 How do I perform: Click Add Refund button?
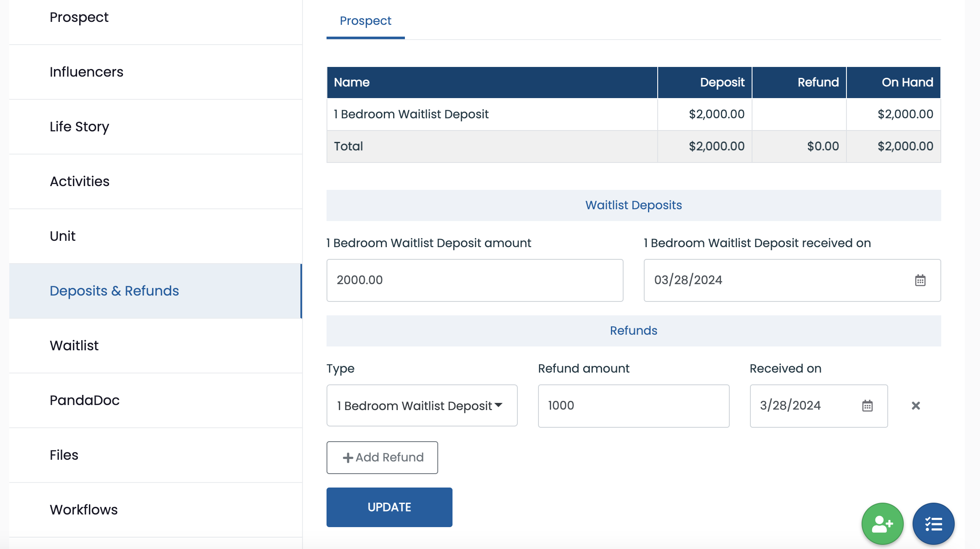point(382,458)
